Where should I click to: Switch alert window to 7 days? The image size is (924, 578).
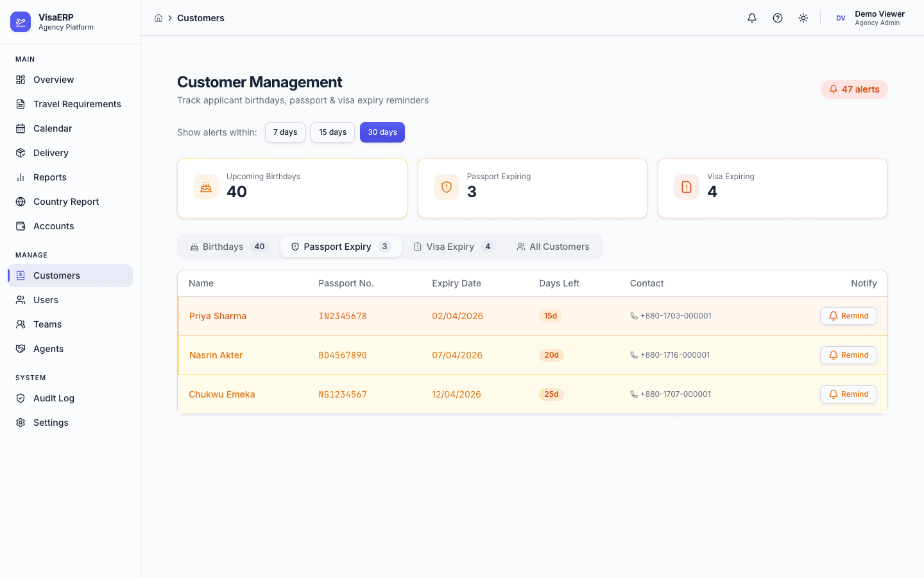click(285, 132)
